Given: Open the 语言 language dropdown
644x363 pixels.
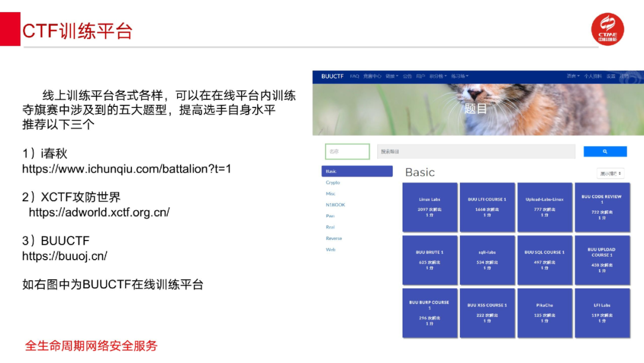Looking at the screenshot, I should coord(573,76).
